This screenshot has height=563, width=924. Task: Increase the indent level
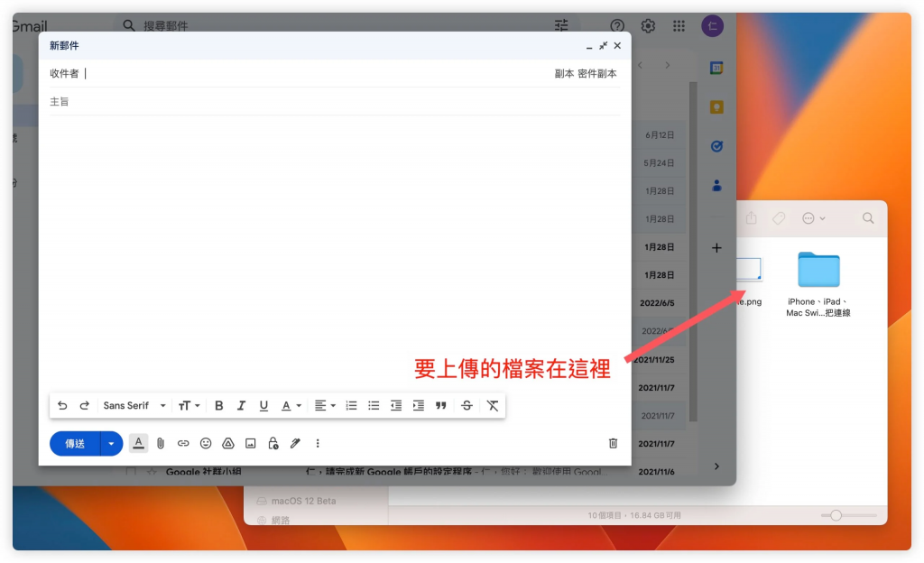coord(419,405)
